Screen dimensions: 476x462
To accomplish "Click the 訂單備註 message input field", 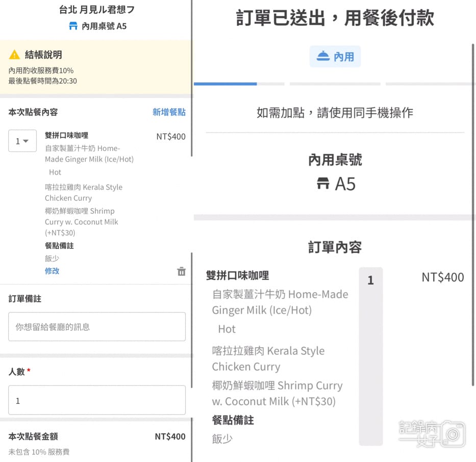I will [x=96, y=326].
